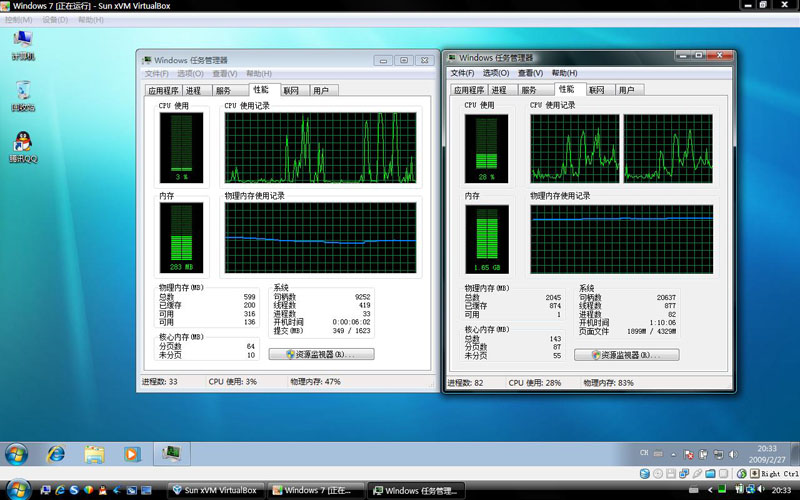The width and height of the screenshot is (800, 500).
Task: Open 查看(V) menu in host Task Manager
Action: pyautogui.click(x=531, y=73)
